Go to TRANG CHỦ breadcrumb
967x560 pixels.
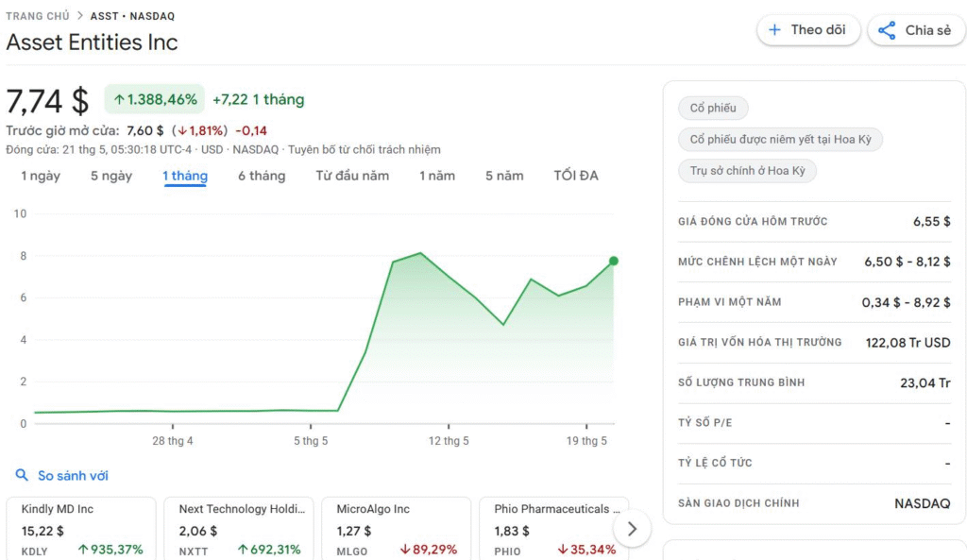[38, 16]
